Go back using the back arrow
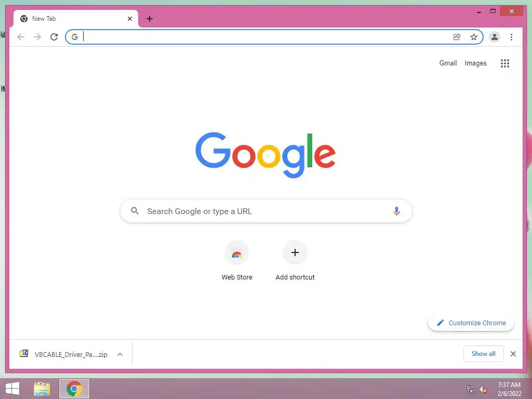 click(x=21, y=37)
